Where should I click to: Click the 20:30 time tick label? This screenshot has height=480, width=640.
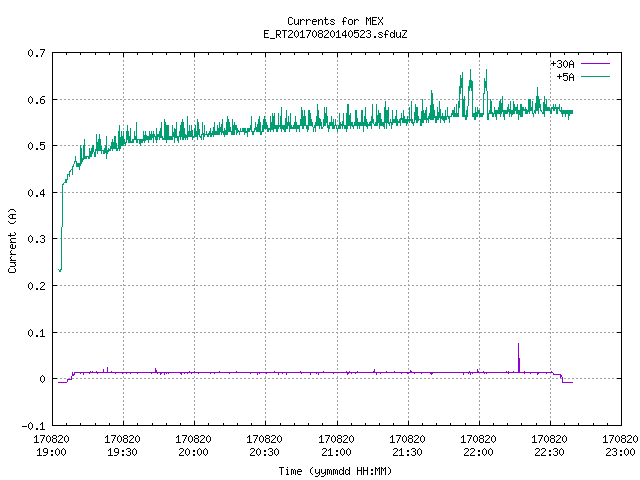point(264,452)
